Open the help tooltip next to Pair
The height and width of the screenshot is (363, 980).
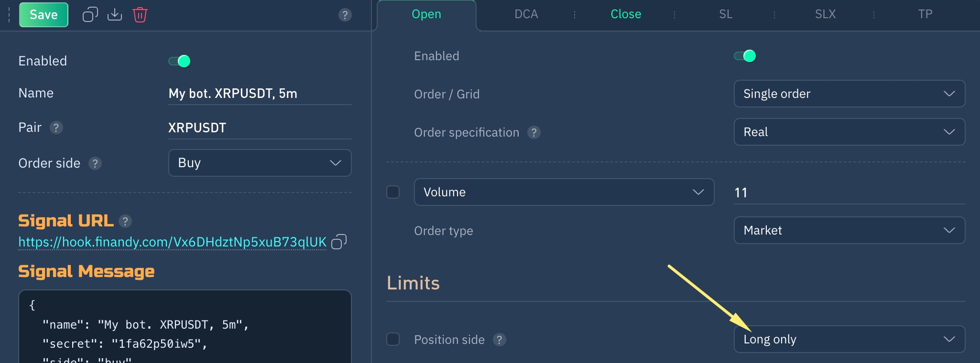tap(56, 128)
